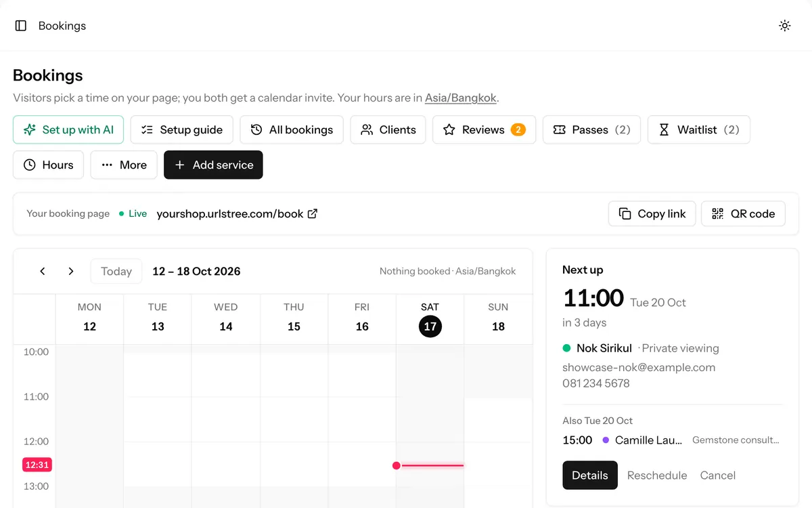This screenshot has width=812, height=508.
Task: Click Nothing booked status text
Action: (415, 271)
